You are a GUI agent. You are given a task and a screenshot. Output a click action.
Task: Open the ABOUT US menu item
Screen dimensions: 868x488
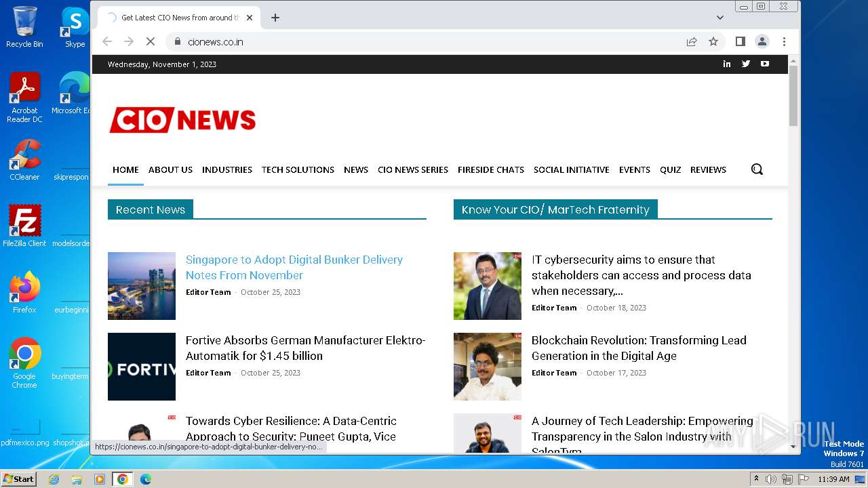(170, 169)
